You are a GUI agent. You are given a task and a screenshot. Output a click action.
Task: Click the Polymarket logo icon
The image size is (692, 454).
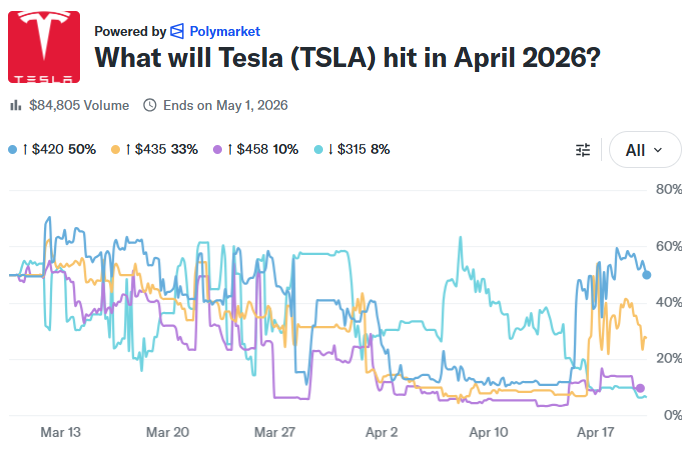click(x=177, y=31)
